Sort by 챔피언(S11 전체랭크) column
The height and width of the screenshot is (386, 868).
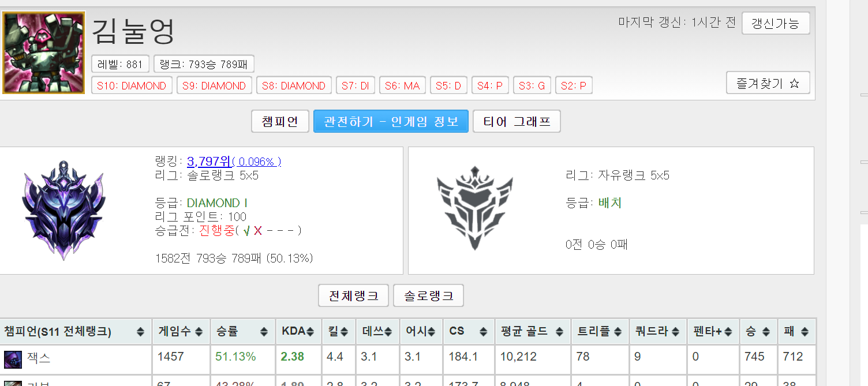click(75, 332)
